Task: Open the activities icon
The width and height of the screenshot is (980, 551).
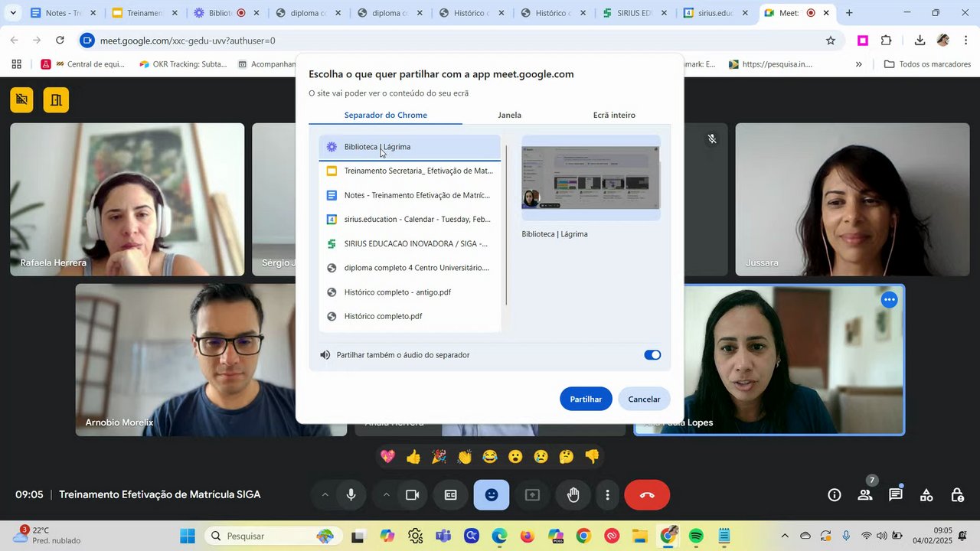Action: [x=926, y=495]
